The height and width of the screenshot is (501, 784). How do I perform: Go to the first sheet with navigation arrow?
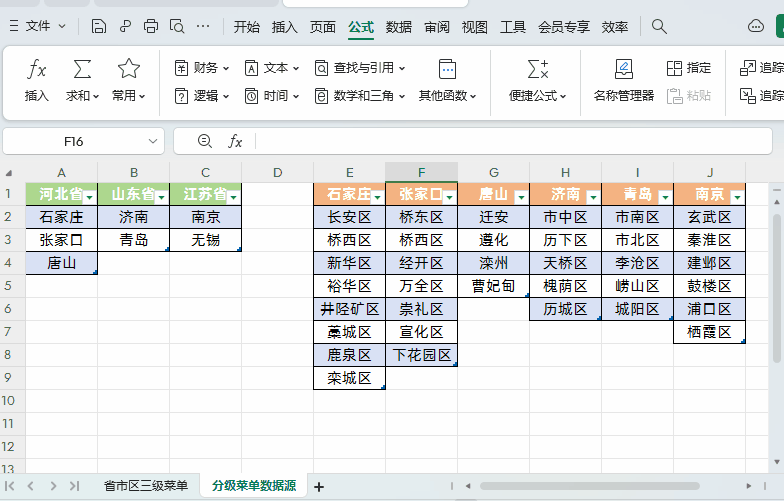[x=10, y=486]
